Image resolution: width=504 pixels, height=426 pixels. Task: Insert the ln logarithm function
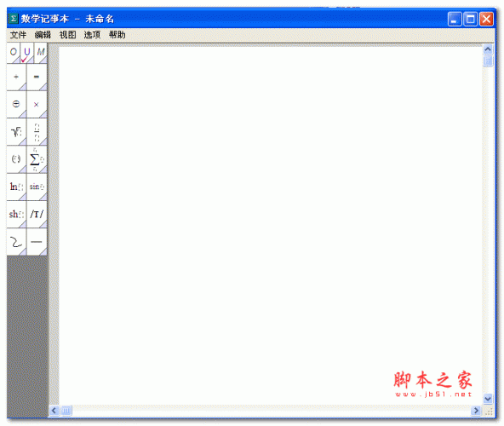pyautogui.click(x=16, y=187)
